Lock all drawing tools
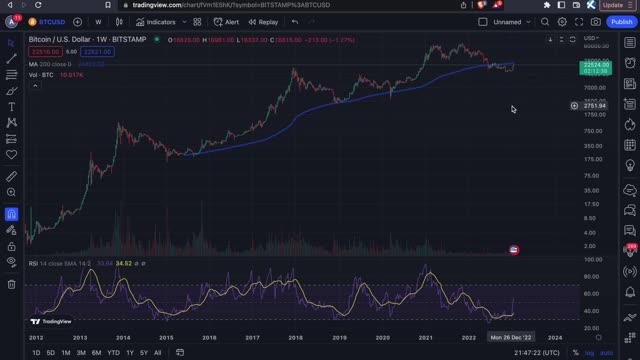 (11, 246)
